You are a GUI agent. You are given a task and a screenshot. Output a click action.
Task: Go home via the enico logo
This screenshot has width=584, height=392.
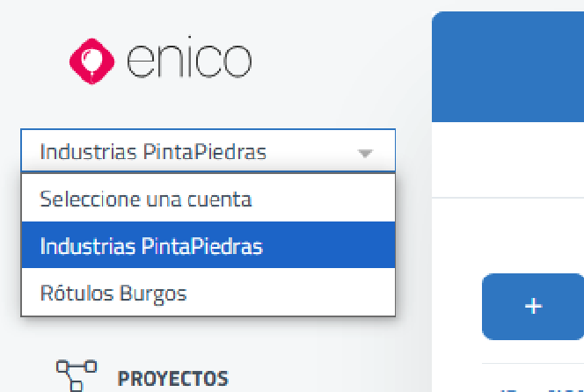[160, 60]
